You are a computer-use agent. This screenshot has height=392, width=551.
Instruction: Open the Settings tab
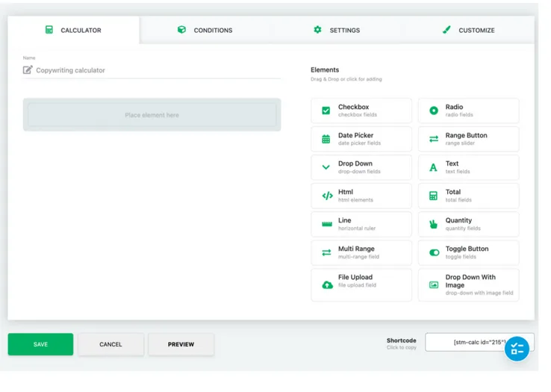pyautogui.click(x=337, y=30)
